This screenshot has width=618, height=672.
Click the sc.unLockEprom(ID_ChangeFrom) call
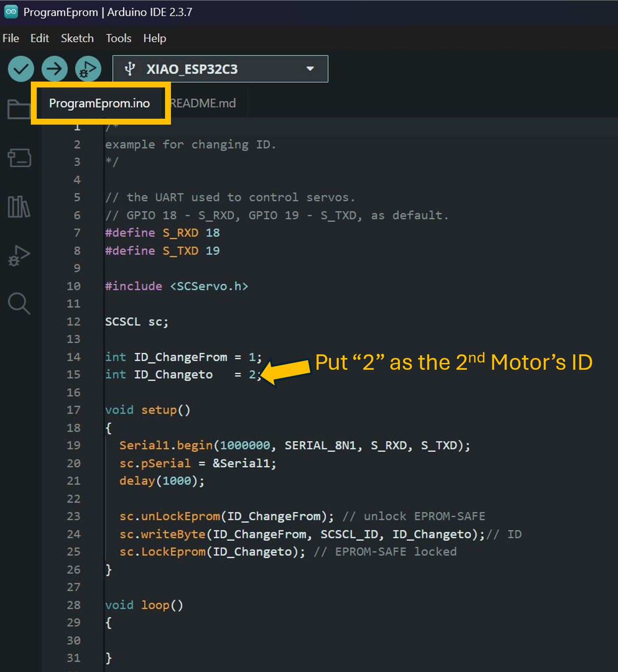[227, 517]
